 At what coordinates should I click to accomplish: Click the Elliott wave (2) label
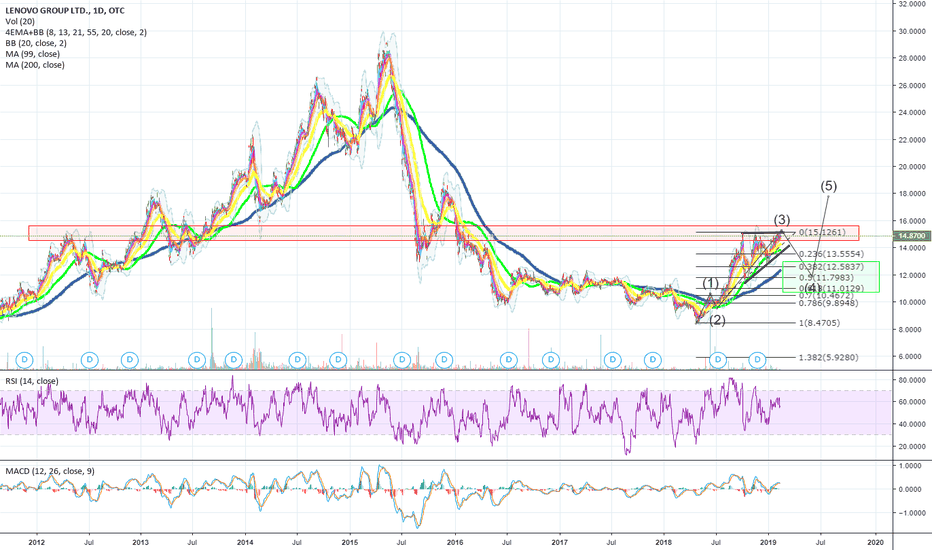(x=717, y=320)
